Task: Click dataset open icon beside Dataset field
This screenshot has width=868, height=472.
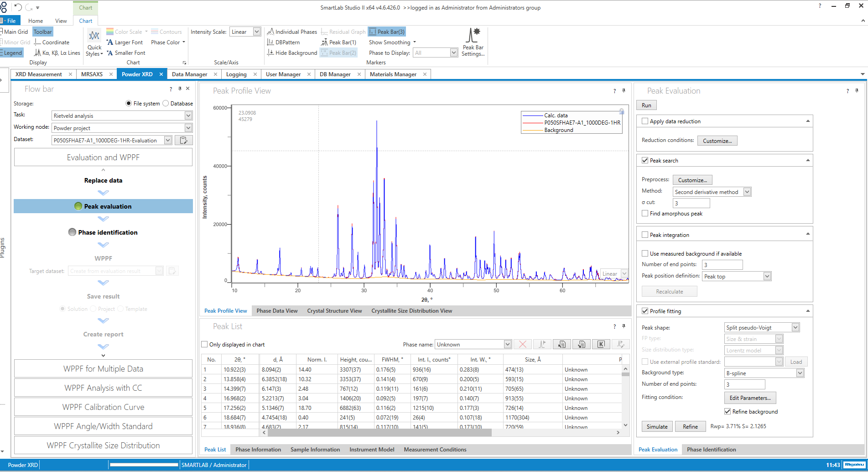Action: coord(183,140)
